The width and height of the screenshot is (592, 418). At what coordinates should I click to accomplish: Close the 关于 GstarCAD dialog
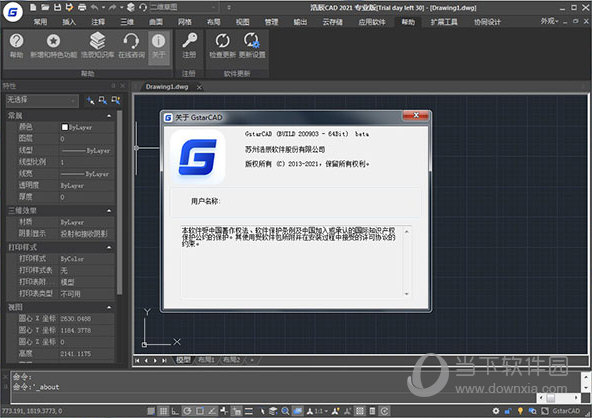click(416, 115)
